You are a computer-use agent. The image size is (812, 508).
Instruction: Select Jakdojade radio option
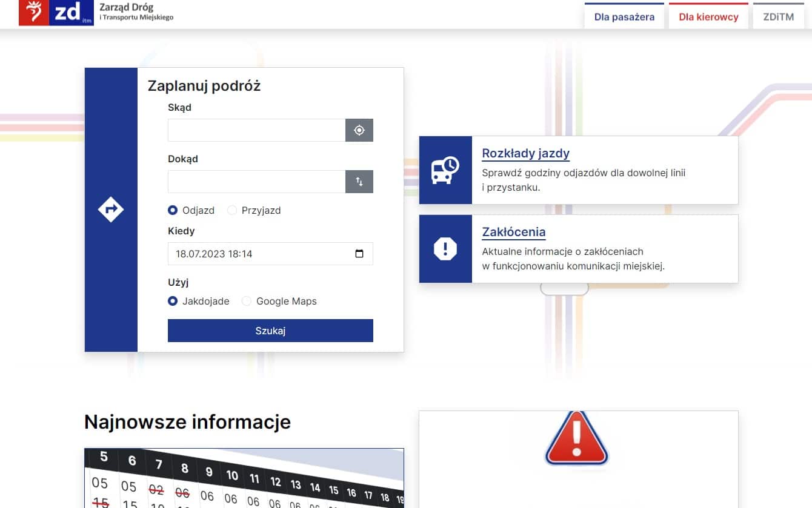click(173, 302)
